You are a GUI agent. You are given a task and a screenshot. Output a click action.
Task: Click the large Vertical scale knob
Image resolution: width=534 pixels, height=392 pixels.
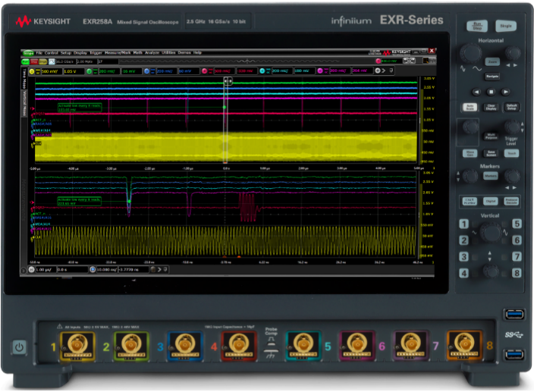click(491, 232)
